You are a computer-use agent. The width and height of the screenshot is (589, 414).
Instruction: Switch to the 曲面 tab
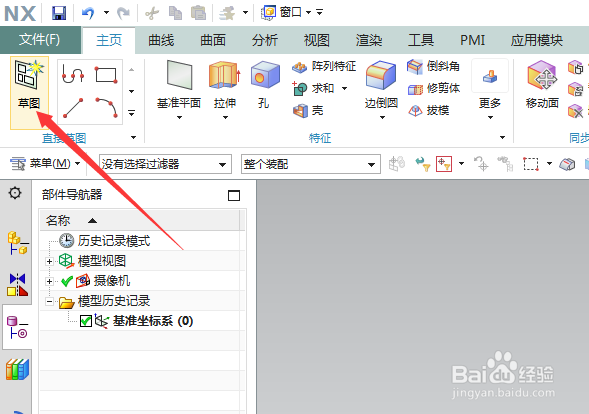(x=213, y=40)
